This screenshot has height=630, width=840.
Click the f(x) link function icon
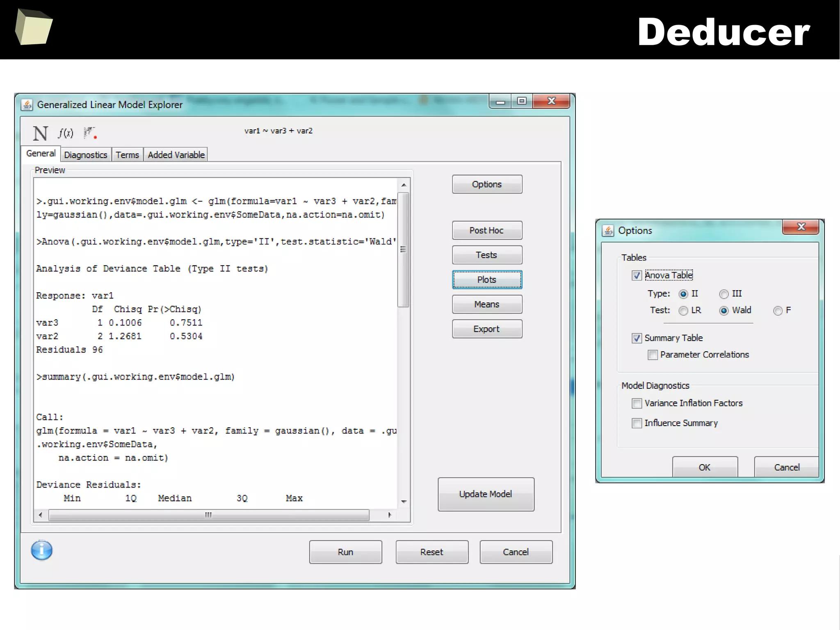66,133
